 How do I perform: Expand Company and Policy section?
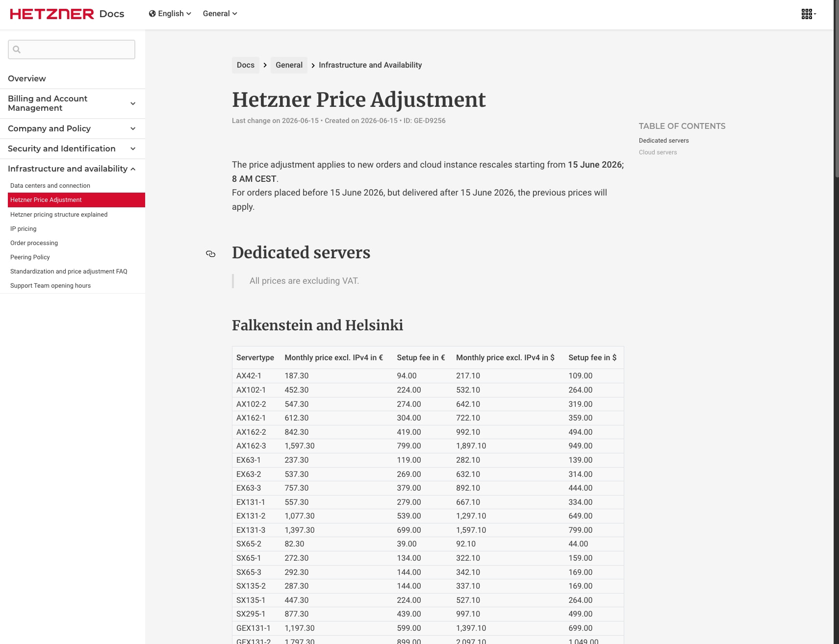(x=73, y=128)
